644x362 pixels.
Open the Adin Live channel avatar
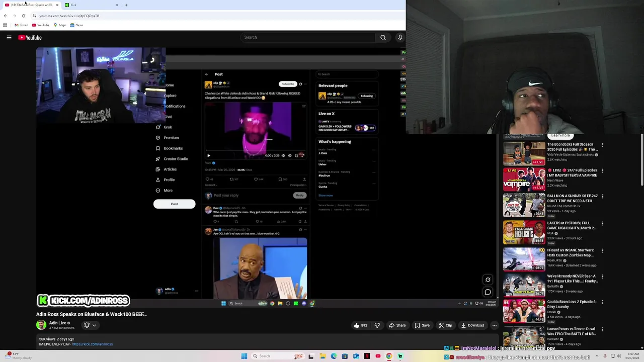41,325
